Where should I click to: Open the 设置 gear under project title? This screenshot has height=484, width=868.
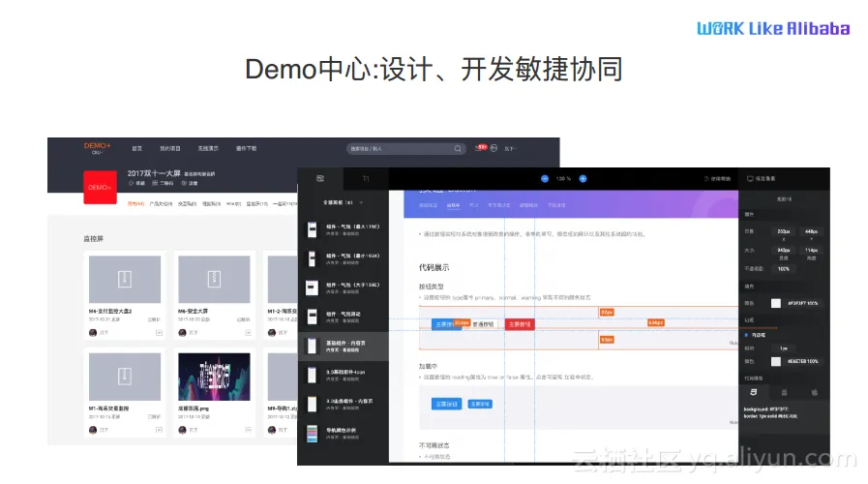190,183
